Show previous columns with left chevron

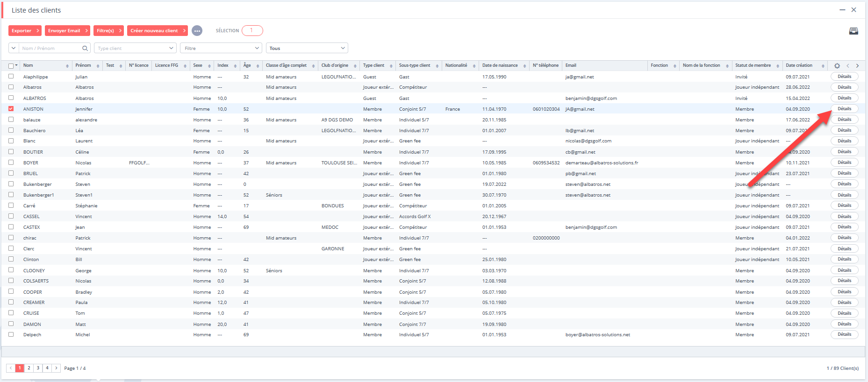(848, 66)
